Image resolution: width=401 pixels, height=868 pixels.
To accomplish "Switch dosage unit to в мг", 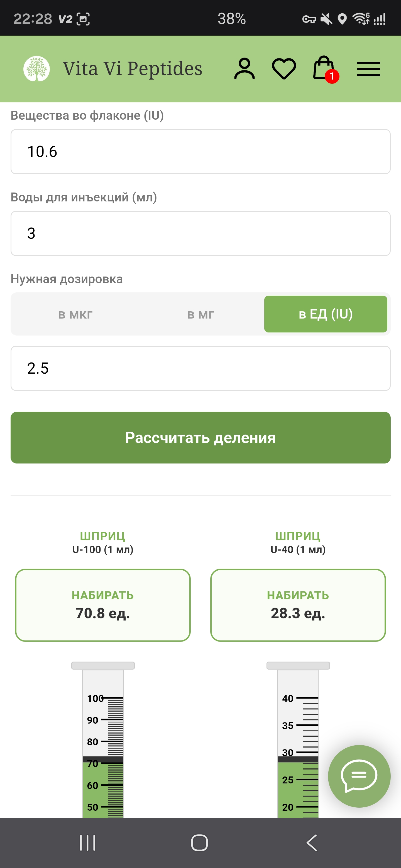I will [x=201, y=314].
